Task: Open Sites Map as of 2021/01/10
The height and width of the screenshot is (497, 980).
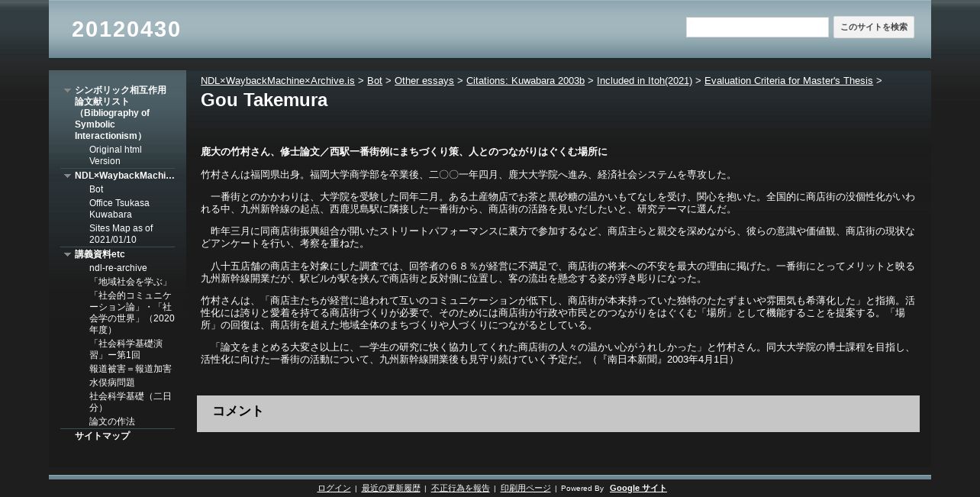Action: 121,234
